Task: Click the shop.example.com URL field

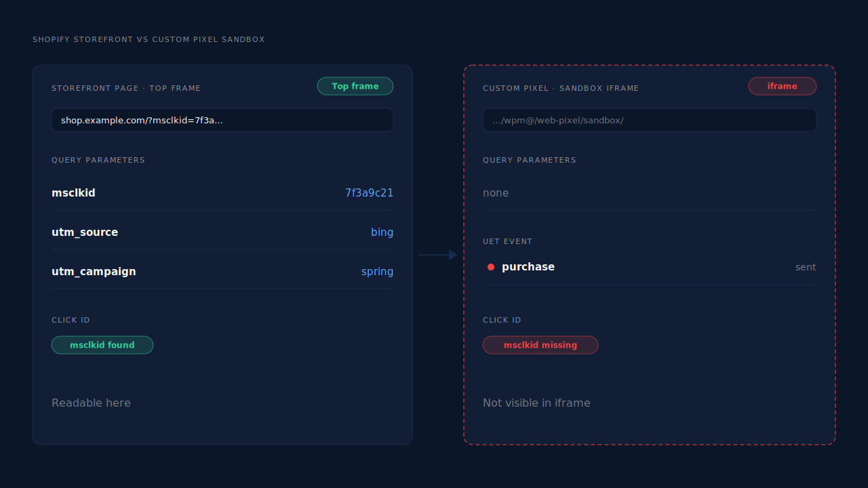Action: click(222, 120)
